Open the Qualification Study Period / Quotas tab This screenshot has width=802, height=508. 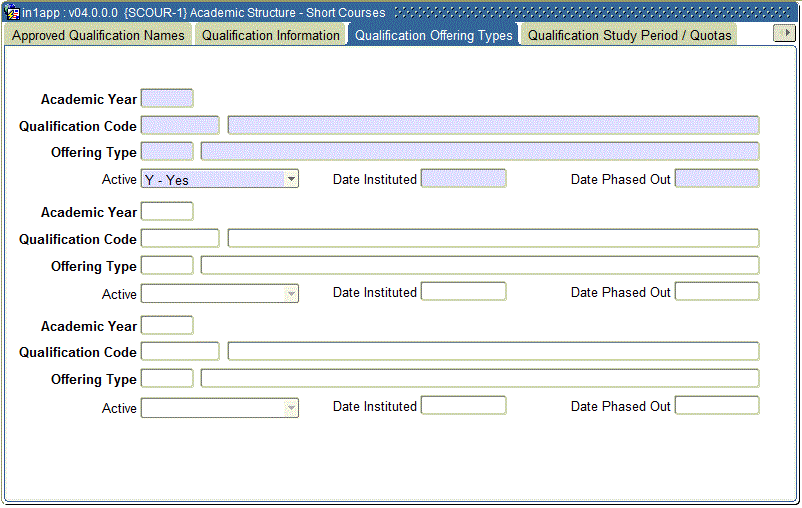(630, 35)
